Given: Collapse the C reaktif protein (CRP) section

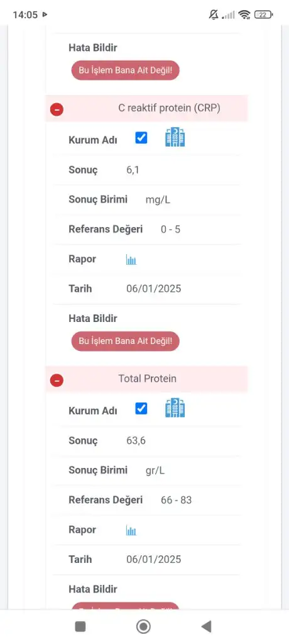Looking at the screenshot, I should (x=57, y=109).
